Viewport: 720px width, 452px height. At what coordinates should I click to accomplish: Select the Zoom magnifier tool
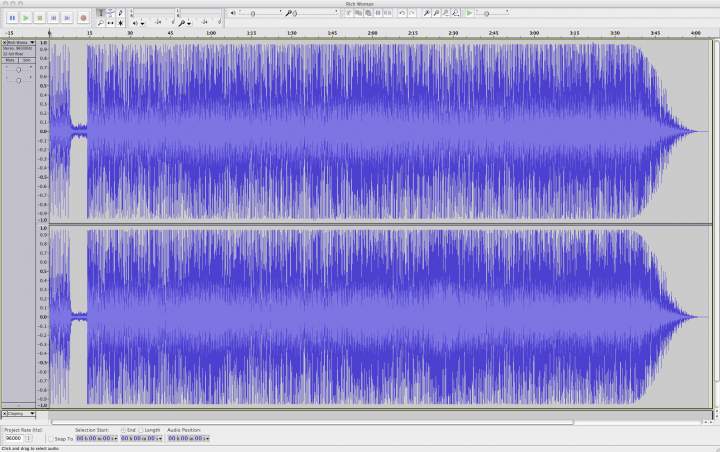(101, 23)
